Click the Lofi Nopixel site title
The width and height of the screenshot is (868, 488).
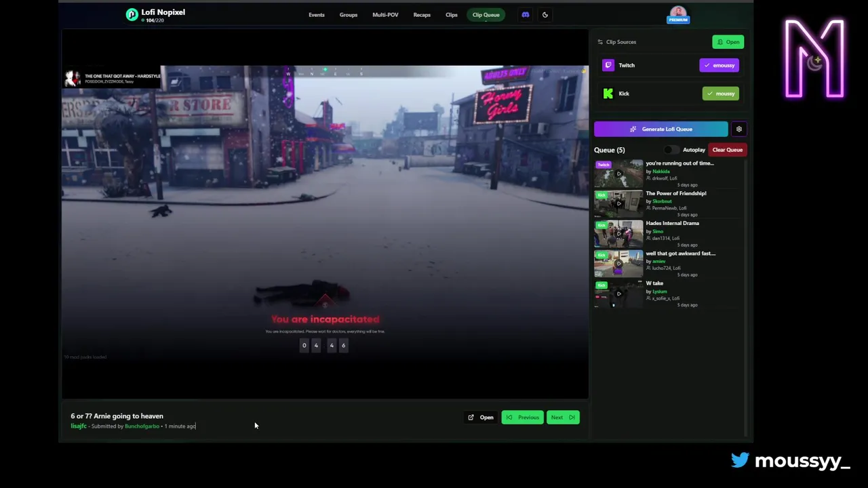(x=163, y=12)
